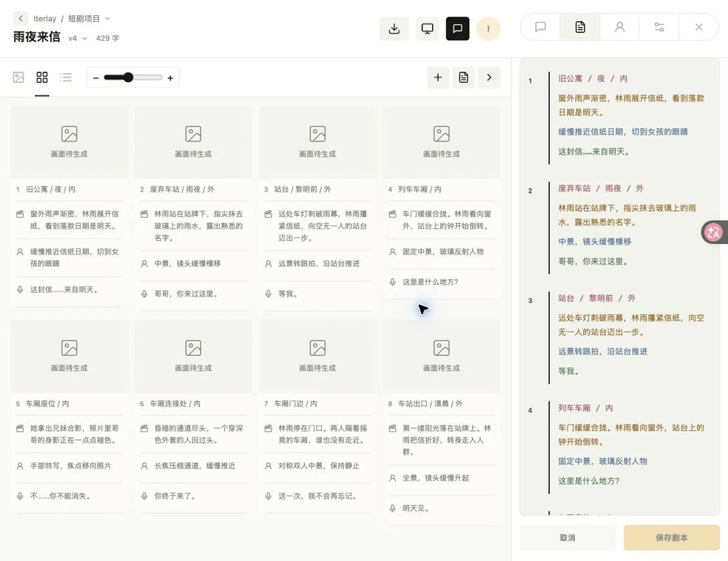Click person icon beside 长焦压缩通道，缓慢推进
The image size is (728, 561).
tap(144, 466)
